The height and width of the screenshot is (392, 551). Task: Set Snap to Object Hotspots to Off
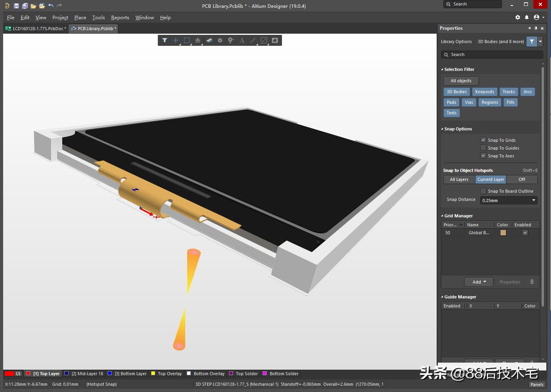tap(522, 179)
